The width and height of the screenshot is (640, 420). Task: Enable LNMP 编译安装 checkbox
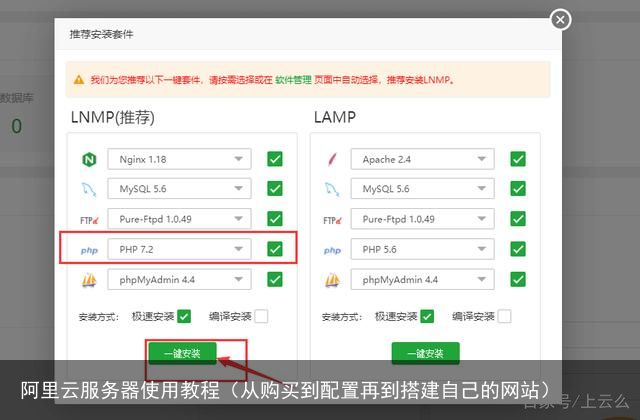261,316
